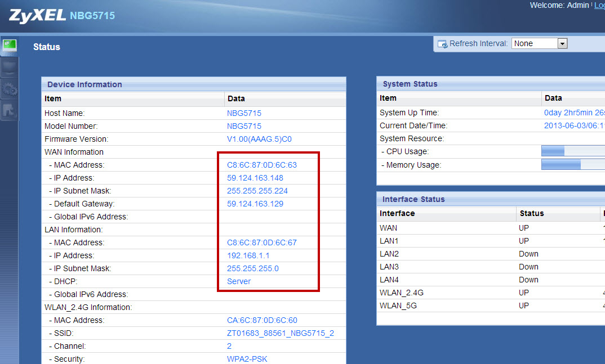
Task: Click the Logout link next to Welcome: Admin
Action: point(599,5)
